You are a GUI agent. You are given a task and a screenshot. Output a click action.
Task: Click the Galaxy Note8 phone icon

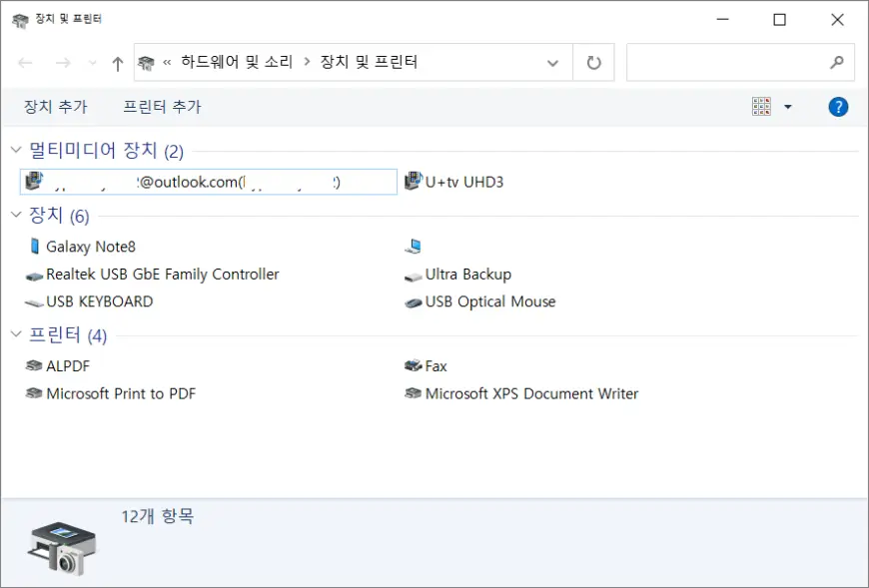(36, 247)
